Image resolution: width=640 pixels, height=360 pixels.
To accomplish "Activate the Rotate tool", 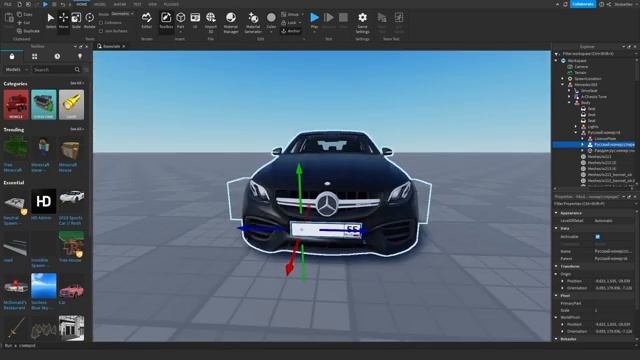I will (89, 20).
